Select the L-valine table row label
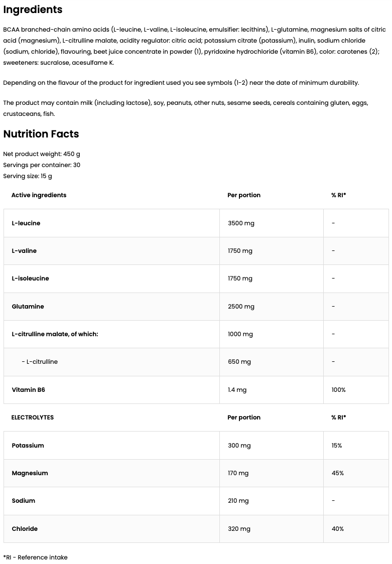Image resolution: width=392 pixels, height=564 pixels. [24, 251]
